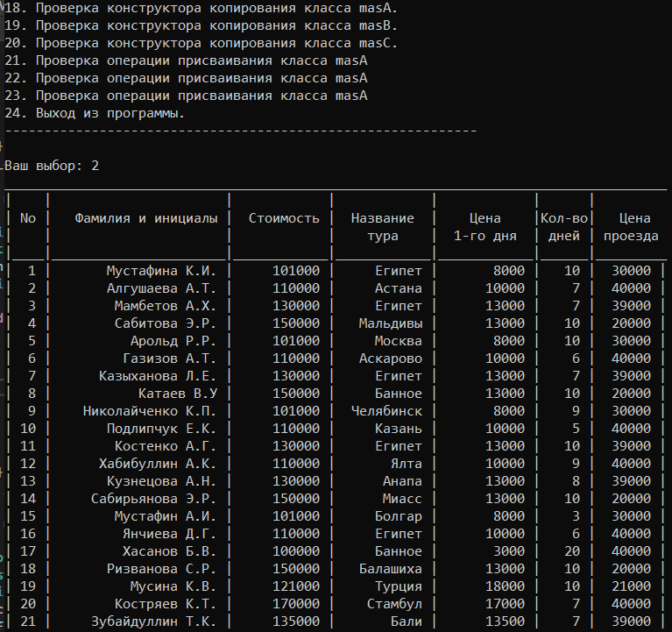Select the name 'Газизов А.Т.'
672x632 pixels.
(x=170, y=359)
